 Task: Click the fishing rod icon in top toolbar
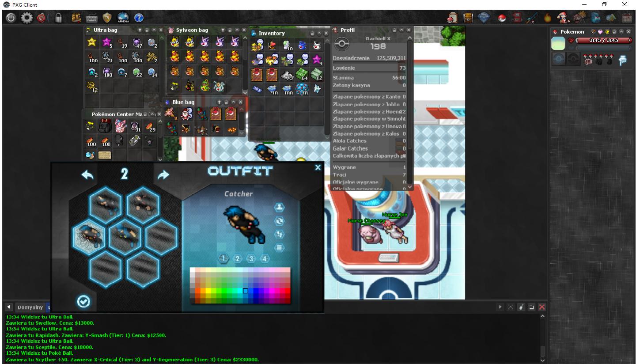[531, 18]
